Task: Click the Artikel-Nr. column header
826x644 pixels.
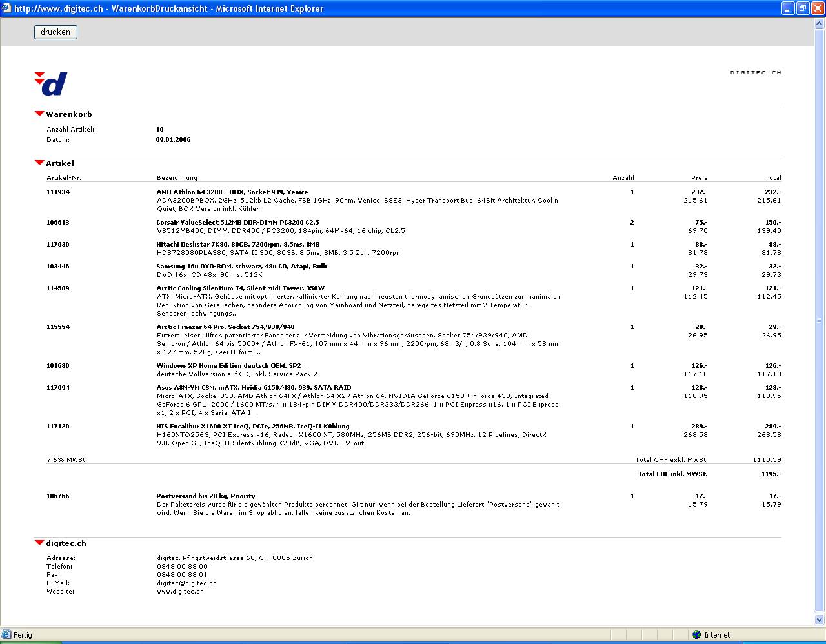Action: pos(64,178)
